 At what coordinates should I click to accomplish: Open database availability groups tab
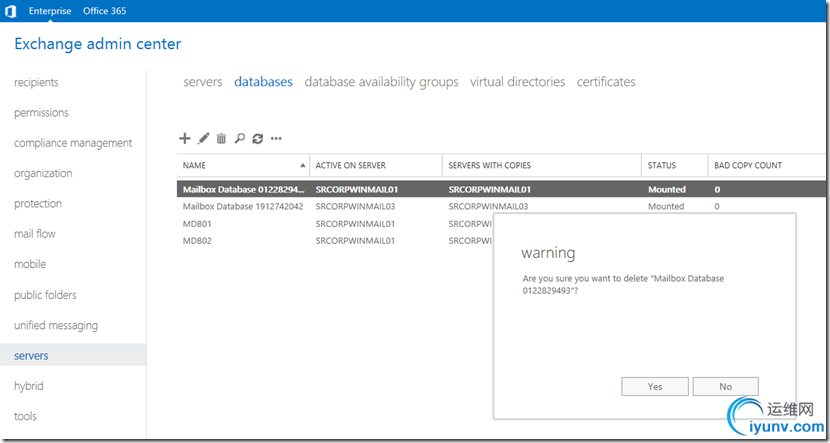381,82
